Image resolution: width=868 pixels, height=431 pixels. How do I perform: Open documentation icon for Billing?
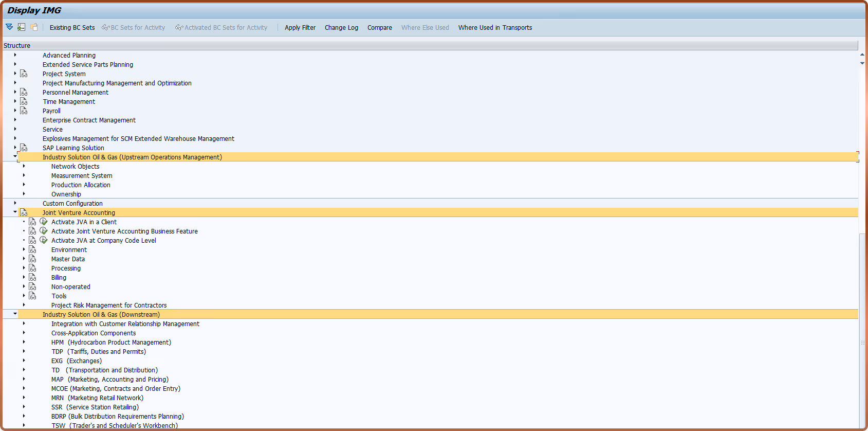(32, 278)
